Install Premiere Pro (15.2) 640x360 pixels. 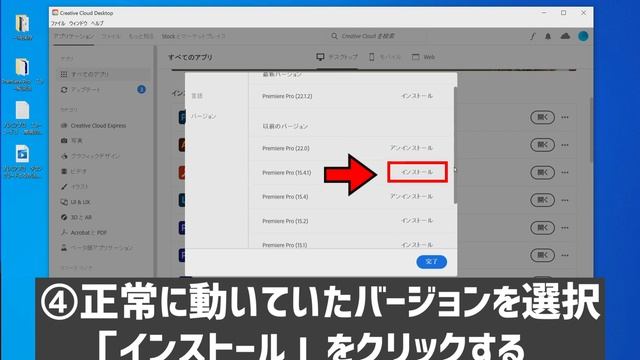click(416, 220)
